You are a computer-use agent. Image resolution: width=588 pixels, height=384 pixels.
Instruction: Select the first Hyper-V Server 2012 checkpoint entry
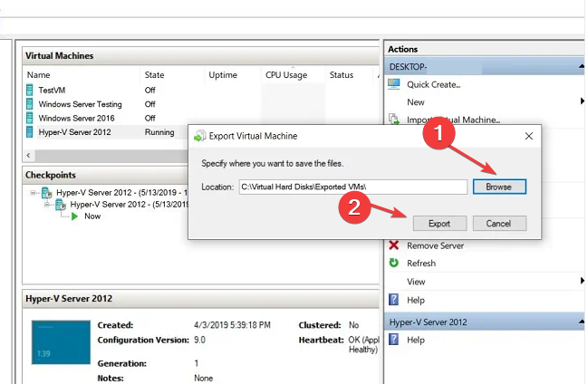121,193
